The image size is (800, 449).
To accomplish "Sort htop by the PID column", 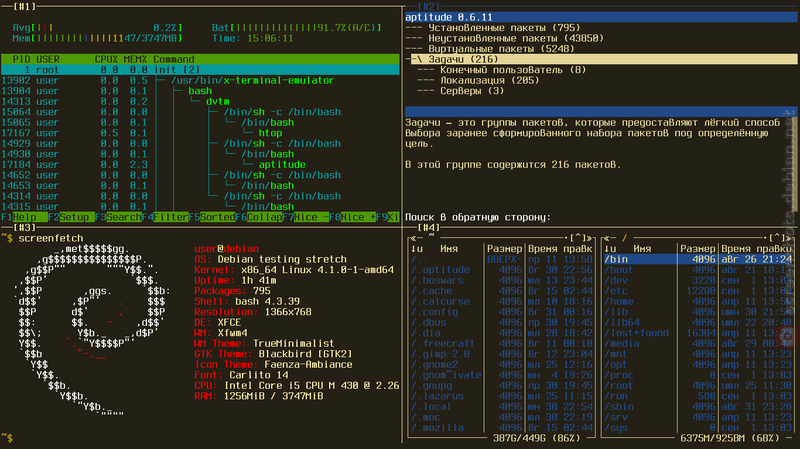I will [21, 59].
